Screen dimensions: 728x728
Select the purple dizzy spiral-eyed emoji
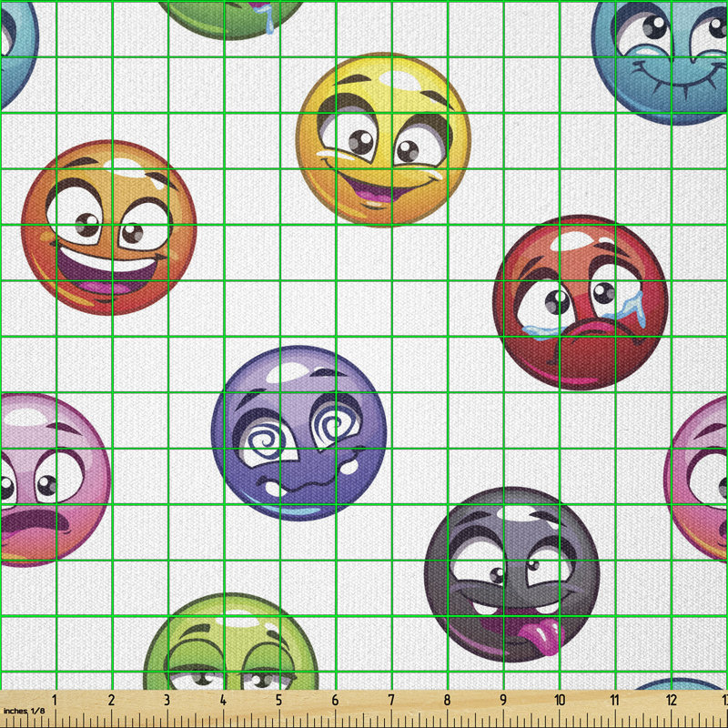(x=299, y=433)
